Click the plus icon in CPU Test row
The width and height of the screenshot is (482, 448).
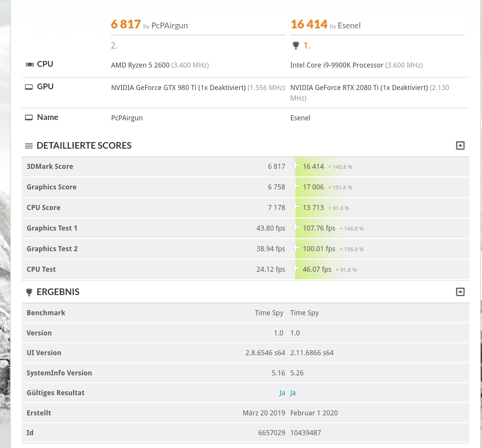coord(295,268)
